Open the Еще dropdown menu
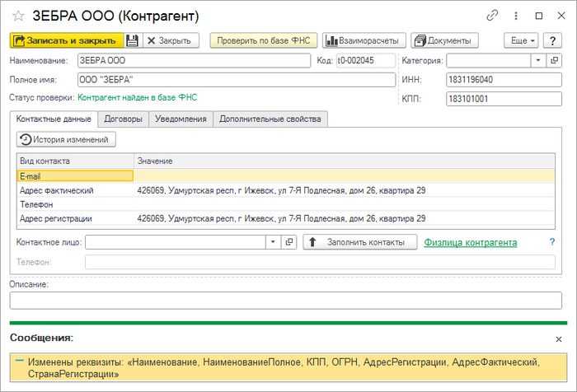The image size is (577, 392). coord(521,40)
